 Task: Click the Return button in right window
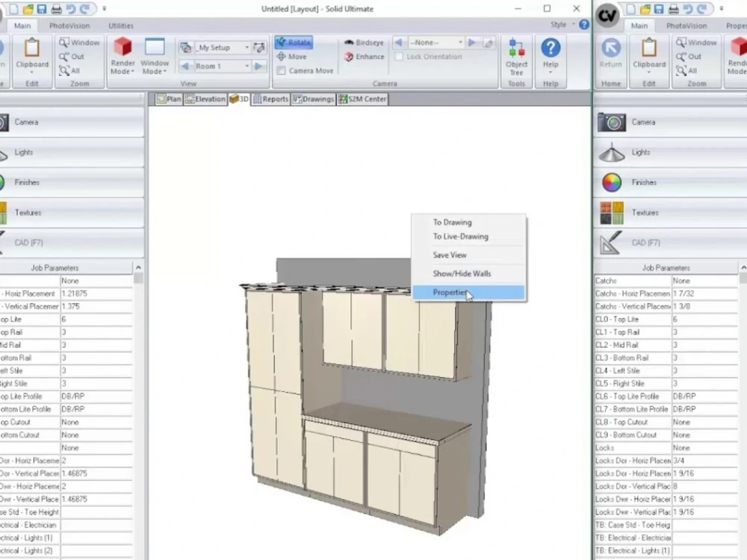coord(611,53)
